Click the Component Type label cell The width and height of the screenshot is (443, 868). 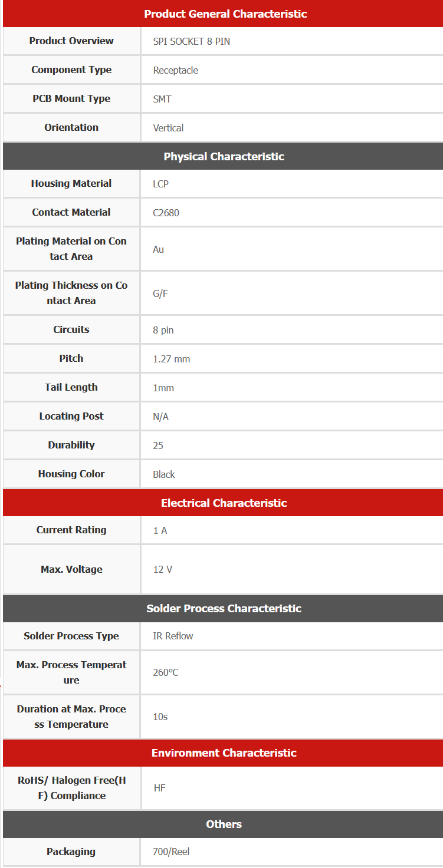tap(71, 70)
